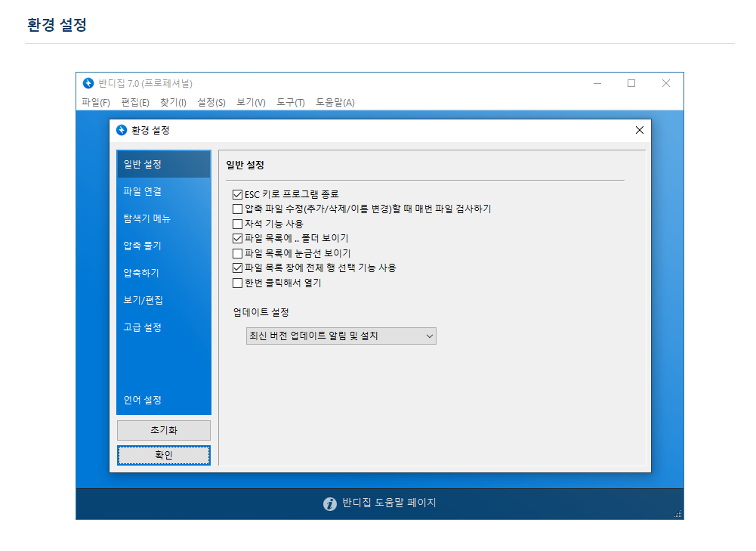Enable the 자석 기능 사용 option
Image resolution: width=756 pixels, height=551 pixels.
pyautogui.click(x=238, y=224)
